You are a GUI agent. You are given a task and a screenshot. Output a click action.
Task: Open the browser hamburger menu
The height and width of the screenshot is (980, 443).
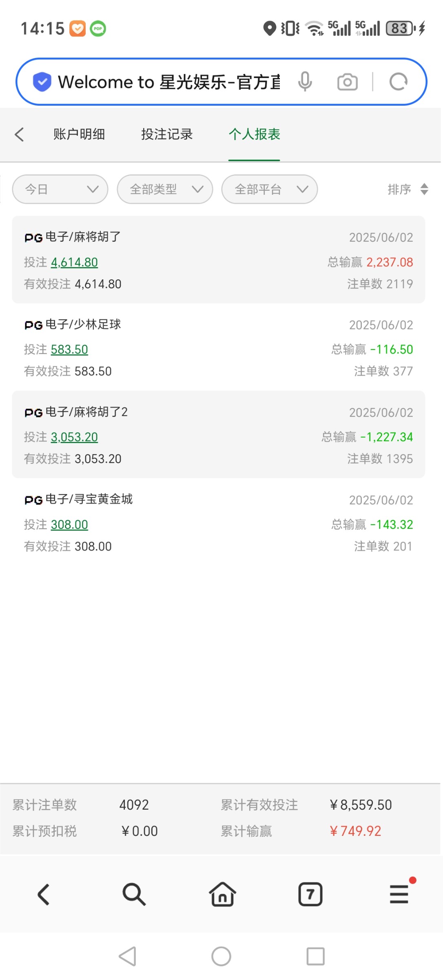(x=399, y=894)
